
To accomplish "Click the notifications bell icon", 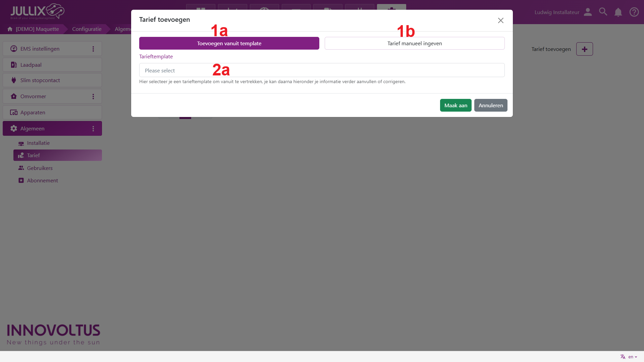I will click(x=618, y=12).
